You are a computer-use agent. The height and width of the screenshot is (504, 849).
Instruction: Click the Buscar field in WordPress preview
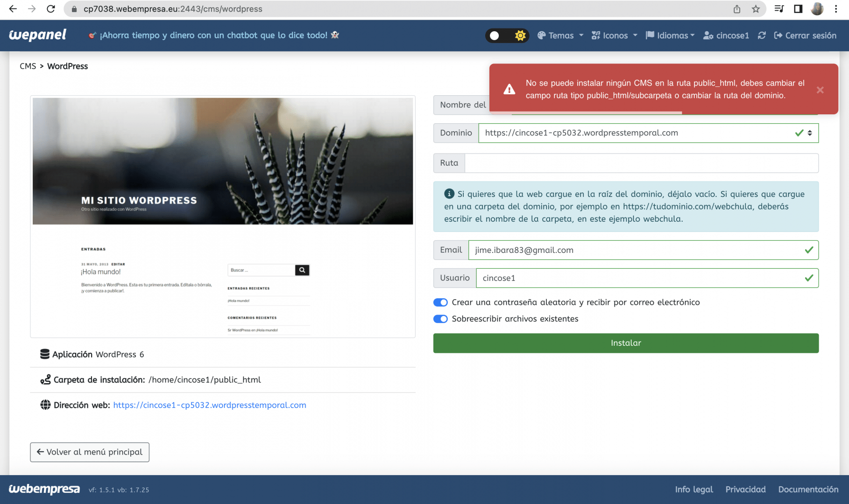point(261,270)
